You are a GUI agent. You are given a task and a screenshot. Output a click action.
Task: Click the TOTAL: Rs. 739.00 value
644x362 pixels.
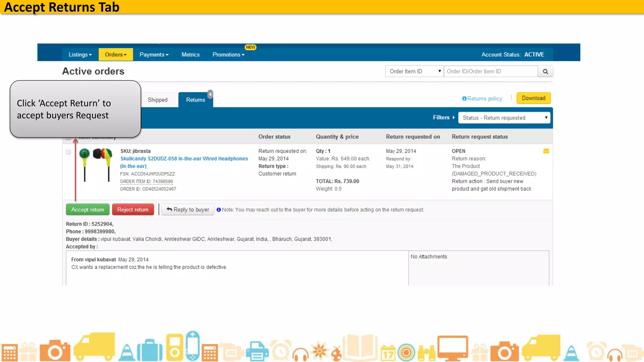coord(337,181)
